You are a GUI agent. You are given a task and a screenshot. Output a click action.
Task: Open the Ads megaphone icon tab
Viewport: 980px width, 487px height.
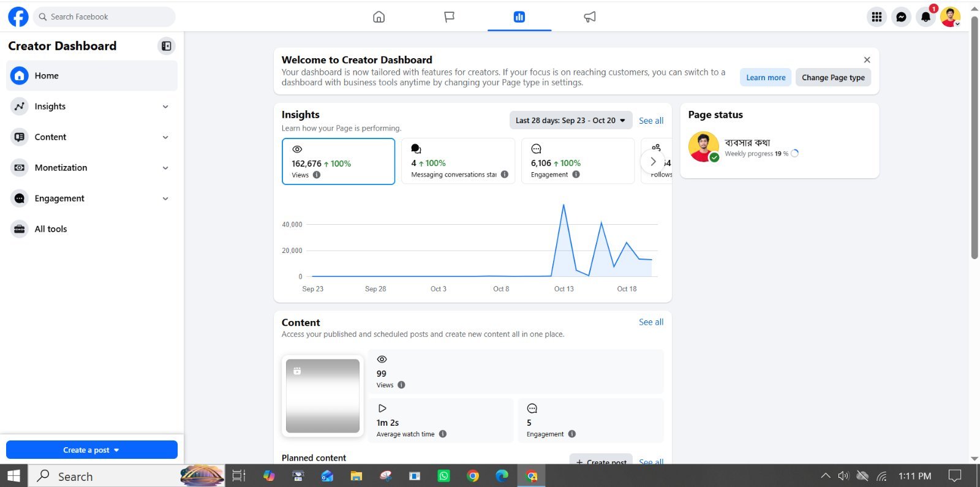point(590,17)
